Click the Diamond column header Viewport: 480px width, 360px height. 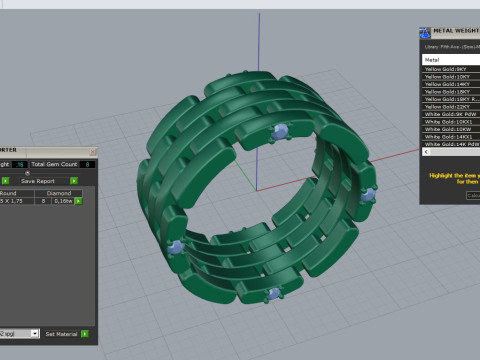pyautogui.click(x=59, y=193)
